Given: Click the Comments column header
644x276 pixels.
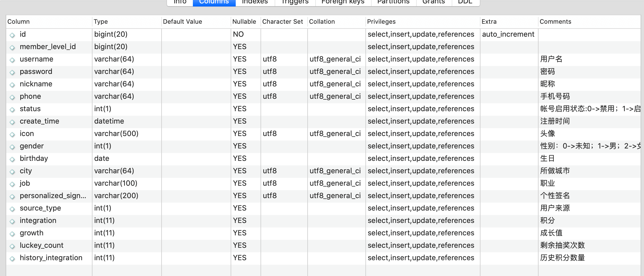Looking at the screenshot, I should (555, 22).
